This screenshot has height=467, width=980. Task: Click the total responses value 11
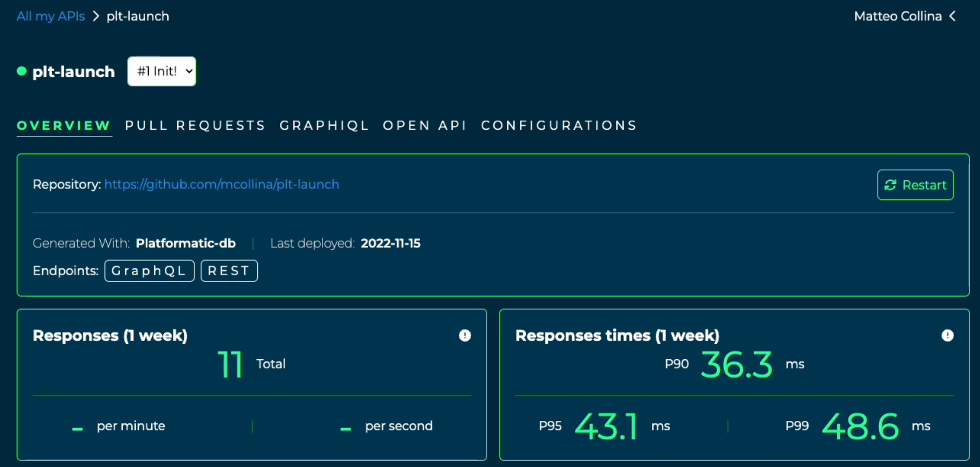click(x=230, y=364)
